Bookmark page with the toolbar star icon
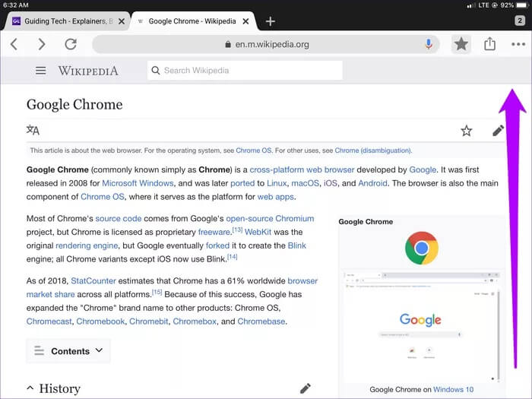This screenshot has height=399, width=532. coord(461,44)
